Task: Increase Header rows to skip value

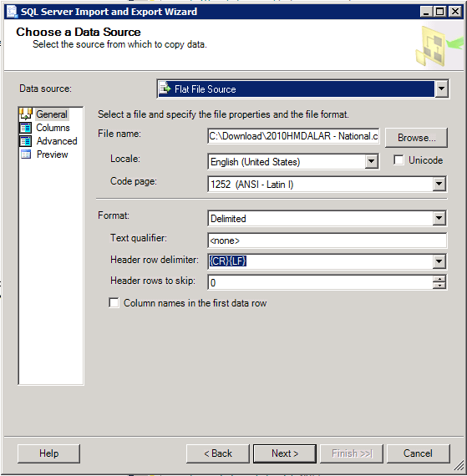Action: tap(439, 279)
